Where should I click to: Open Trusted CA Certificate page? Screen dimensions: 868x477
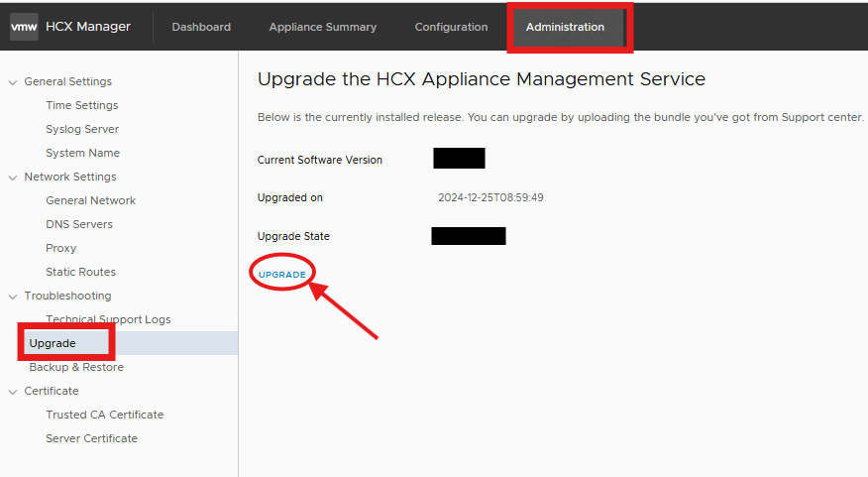click(x=104, y=415)
